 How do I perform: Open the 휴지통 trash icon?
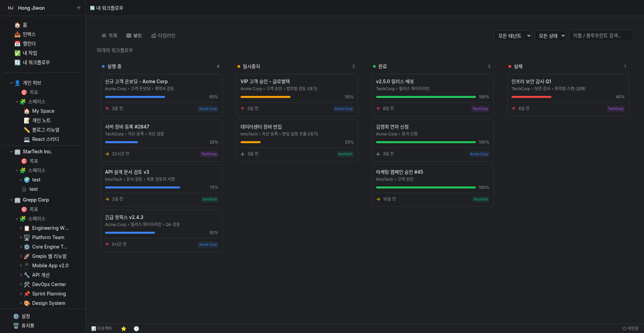(16, 326)
